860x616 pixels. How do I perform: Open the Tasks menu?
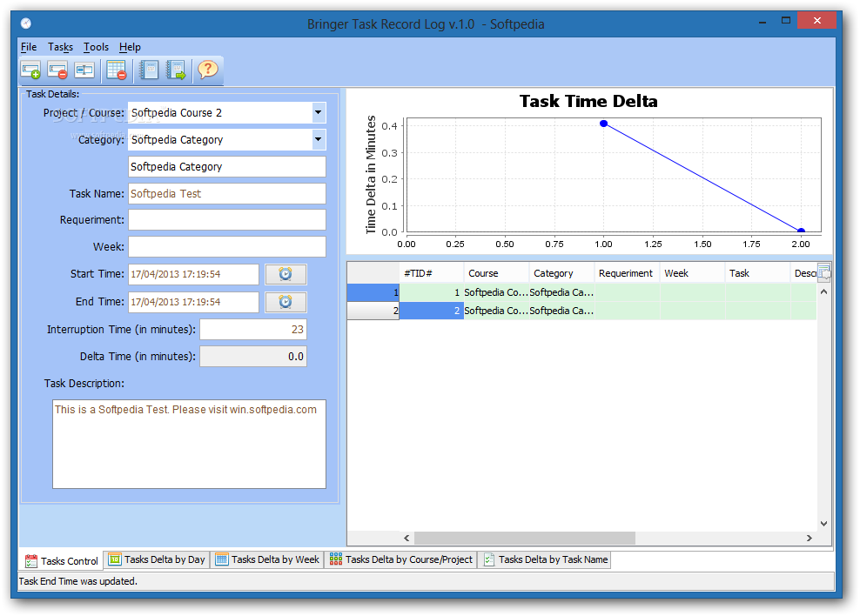(60, 47)
